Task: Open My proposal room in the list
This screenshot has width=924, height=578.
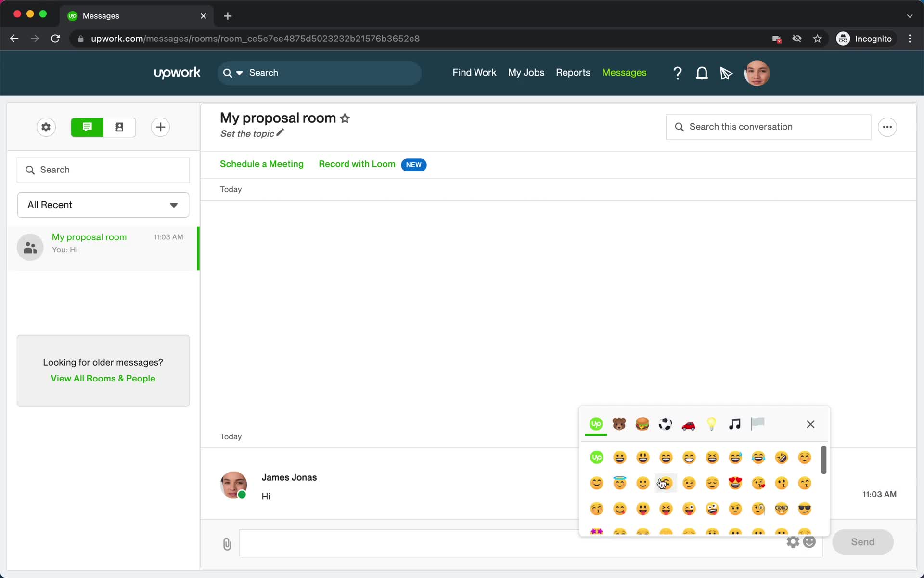Action: coord(103,248)
